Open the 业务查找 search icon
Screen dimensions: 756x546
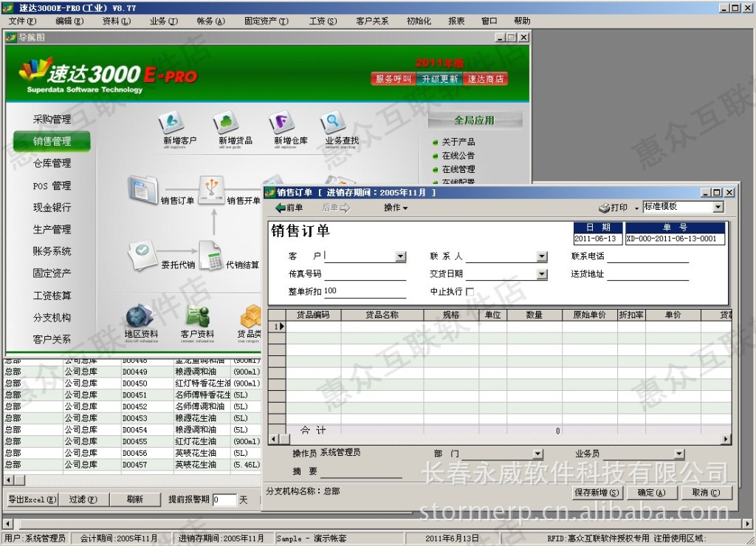pyautogui.click(x=333, y=122)
